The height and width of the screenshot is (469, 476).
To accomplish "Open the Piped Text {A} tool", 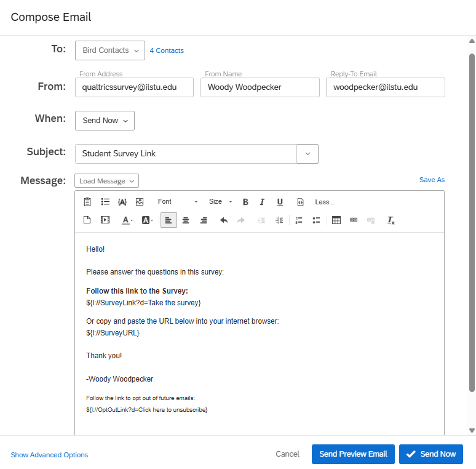I will 122,202.
